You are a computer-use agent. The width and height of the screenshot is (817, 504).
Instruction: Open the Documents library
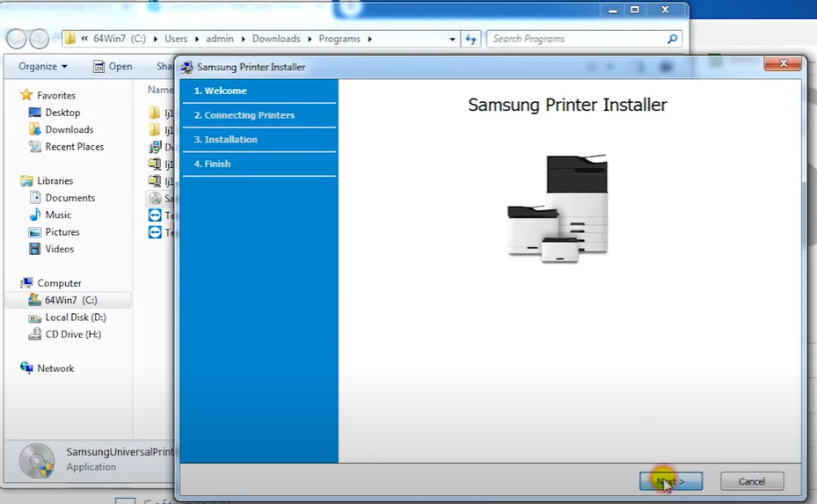coord(69,198)
